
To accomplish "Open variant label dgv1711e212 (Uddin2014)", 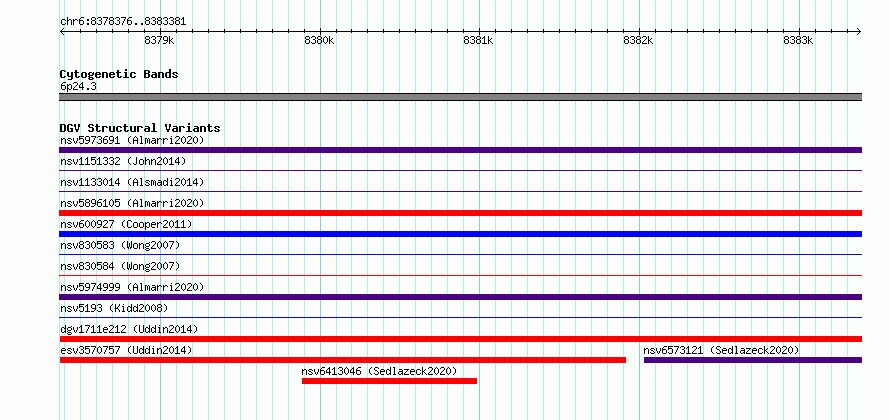I will click(129, 329).
